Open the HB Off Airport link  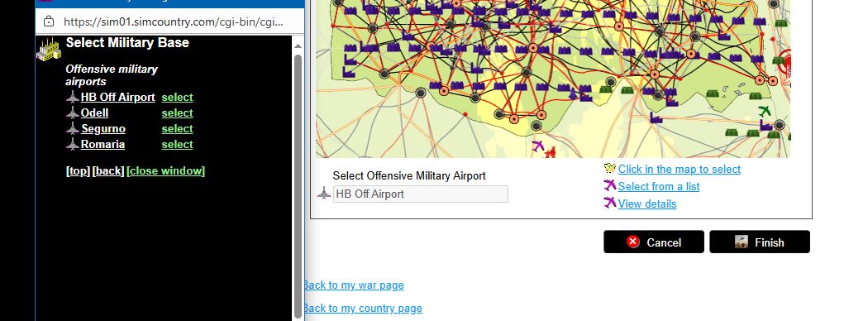pos(118,97)
